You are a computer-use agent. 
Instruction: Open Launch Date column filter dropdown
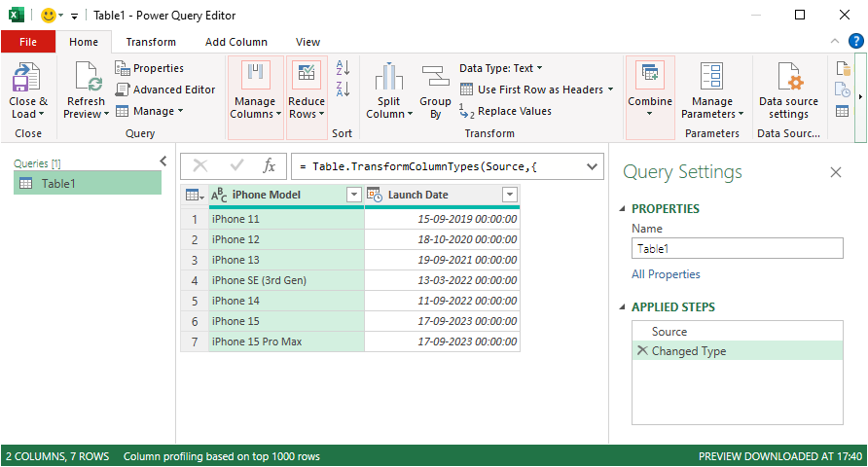coord(510,195)
